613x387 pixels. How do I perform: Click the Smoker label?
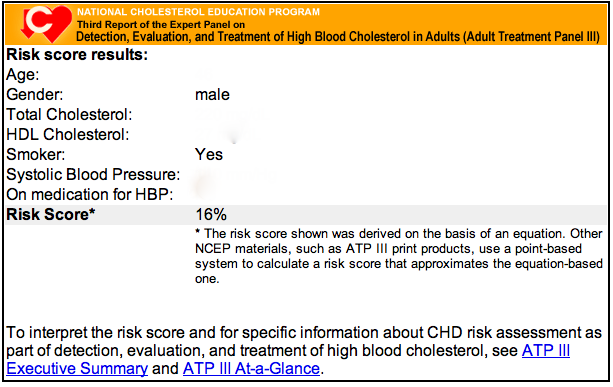36,154
